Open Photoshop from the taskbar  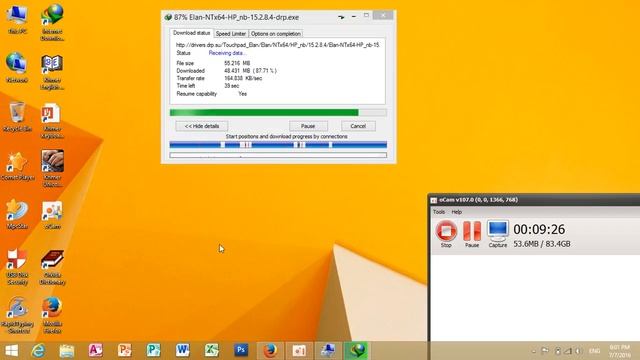click(x=241, y=351)
